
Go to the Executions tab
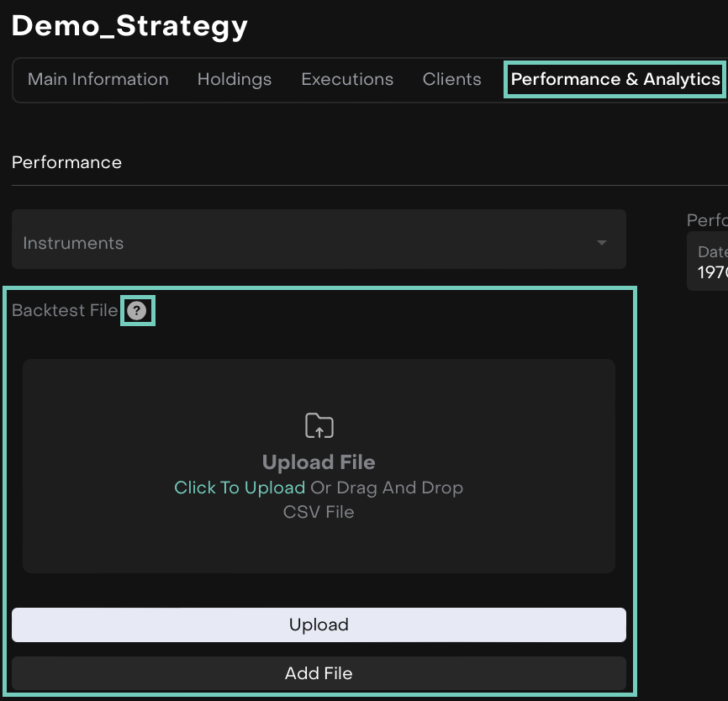point(346,80)
